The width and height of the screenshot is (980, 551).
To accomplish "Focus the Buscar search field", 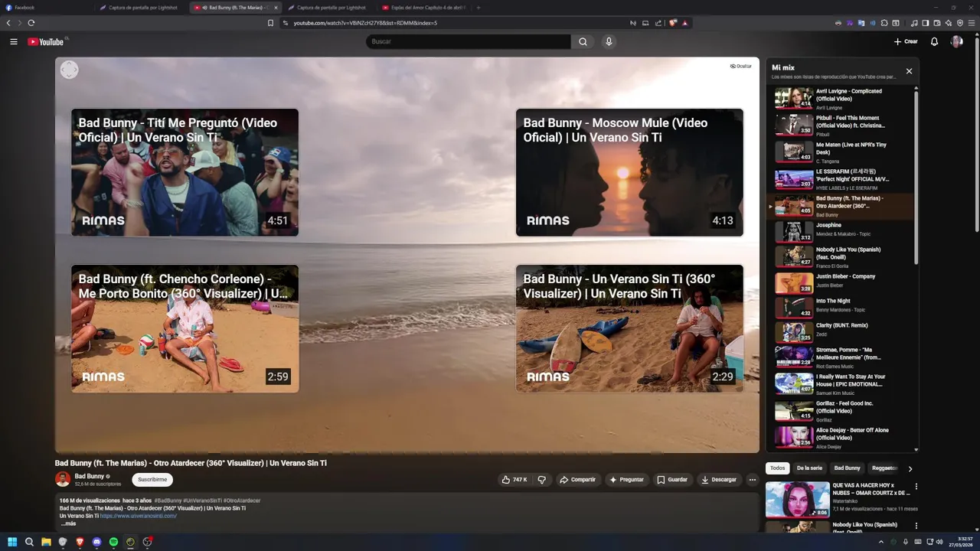I will 469,41.
